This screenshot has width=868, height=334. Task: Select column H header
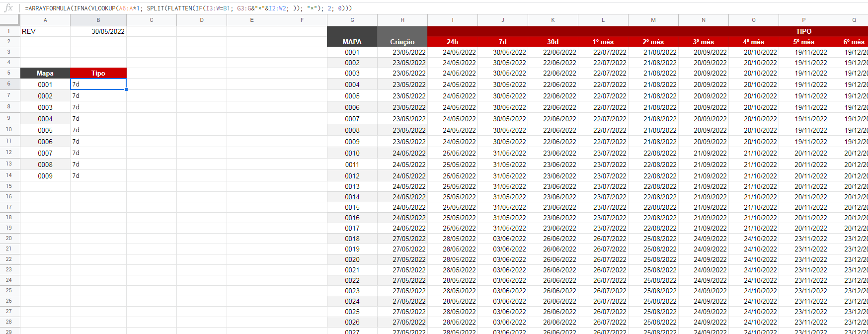tap(402, 20)
